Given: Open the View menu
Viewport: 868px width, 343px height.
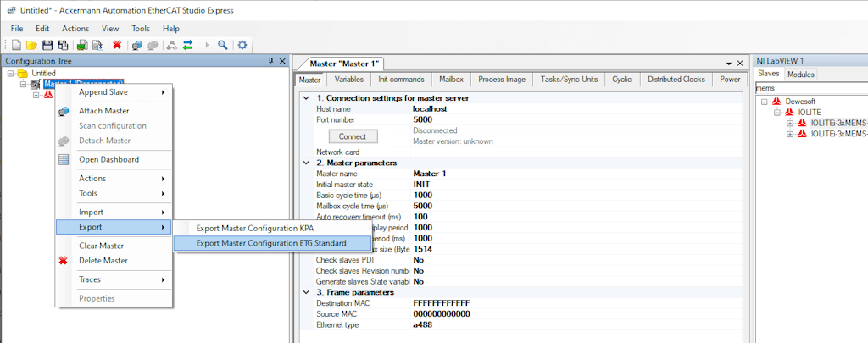Looking at the screenshot, I should coord(110,28).
